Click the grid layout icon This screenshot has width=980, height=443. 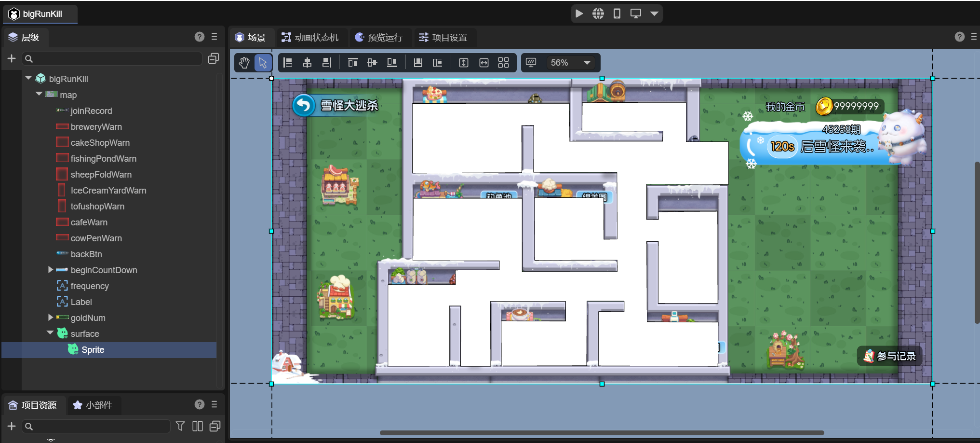pos(503,63)
